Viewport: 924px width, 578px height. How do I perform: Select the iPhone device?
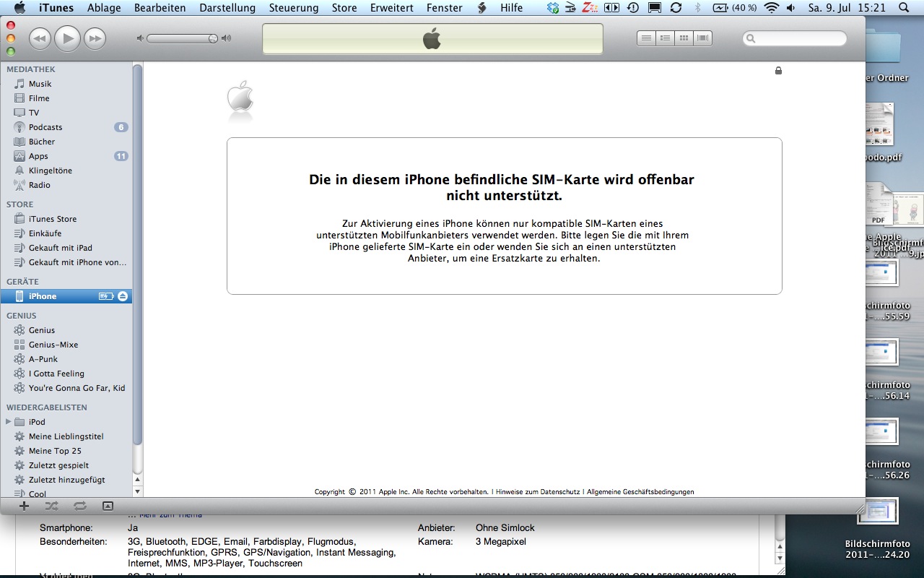[66, 296]
